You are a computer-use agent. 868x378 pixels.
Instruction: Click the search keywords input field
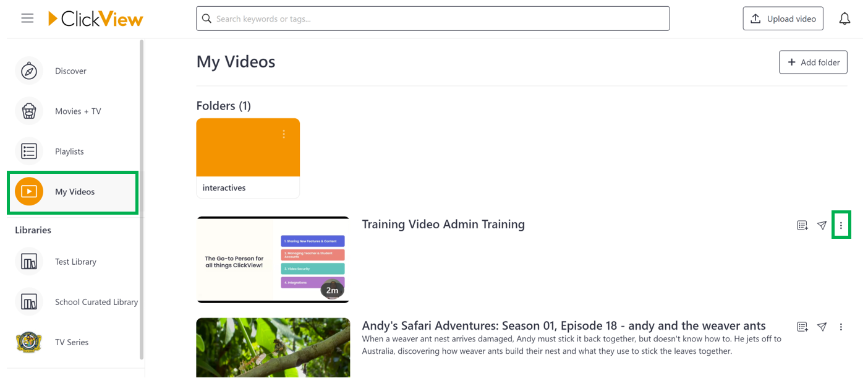(x=433, y=19)
